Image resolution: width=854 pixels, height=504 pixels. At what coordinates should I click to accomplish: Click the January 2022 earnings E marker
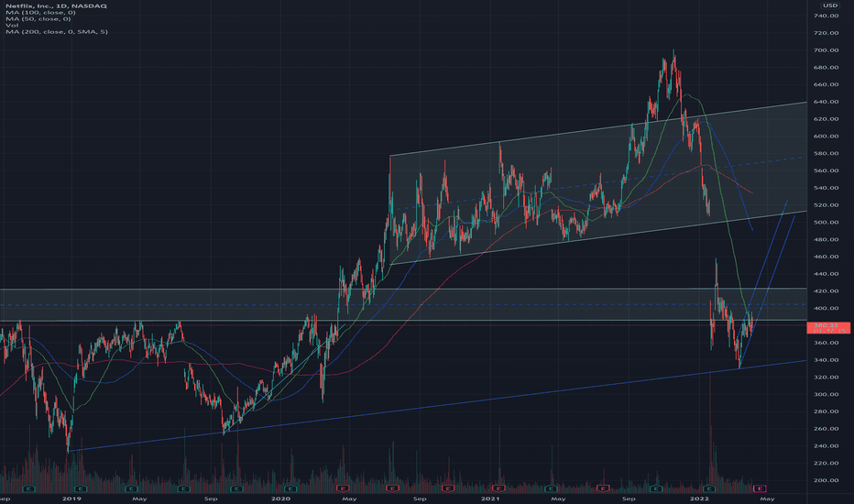coord(708,488)
